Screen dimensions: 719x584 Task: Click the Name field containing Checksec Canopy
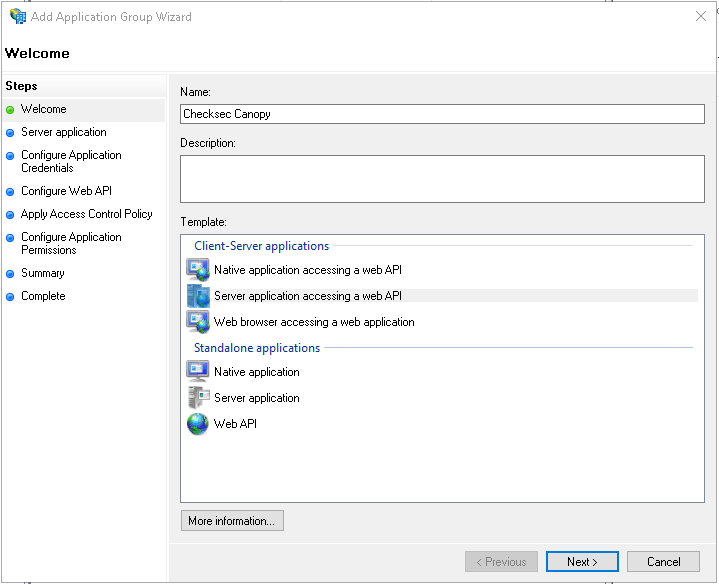point(442,114)
